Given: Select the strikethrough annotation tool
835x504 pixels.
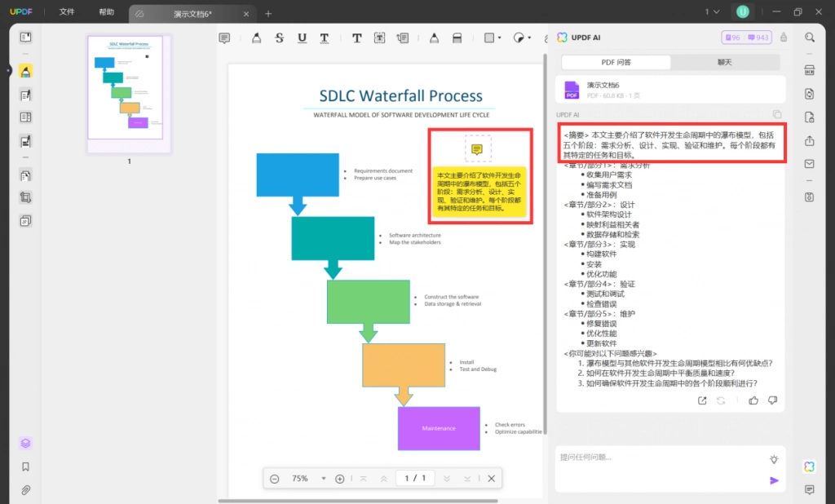Looking at the screenshot, I should (x=279, y=38).
